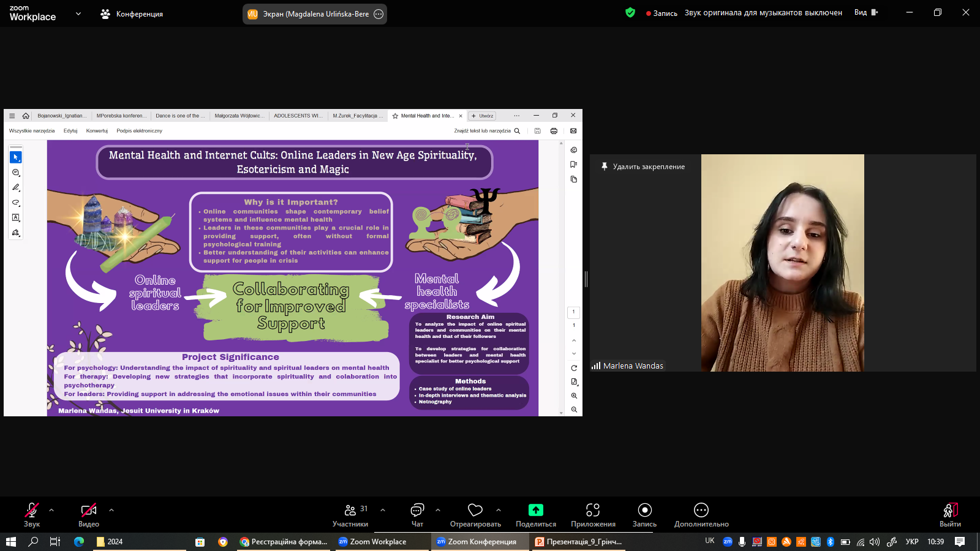Open the More options menu
The height and width of the screenshot is (551, 980).
tap(701, 514)
